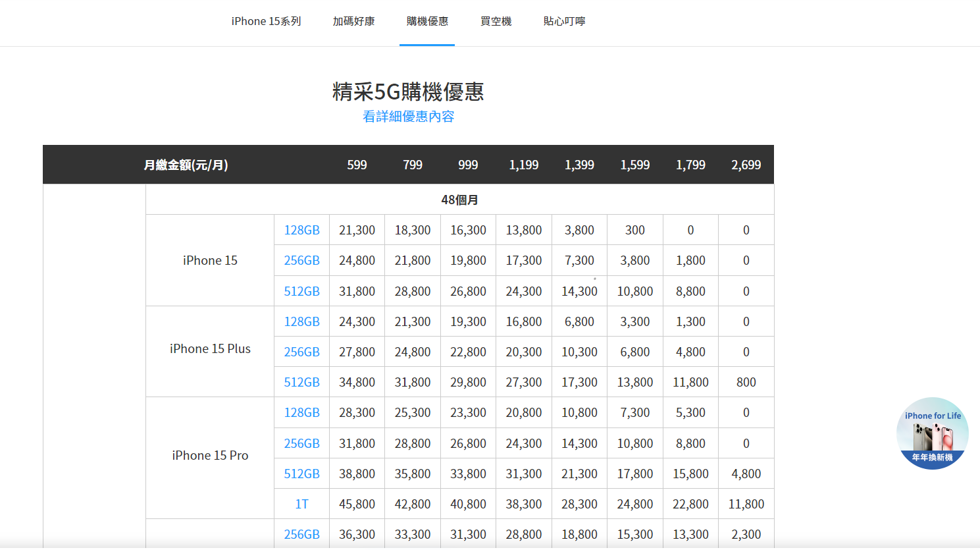Click the 1,199 monthly fee column header

(524, 165)
